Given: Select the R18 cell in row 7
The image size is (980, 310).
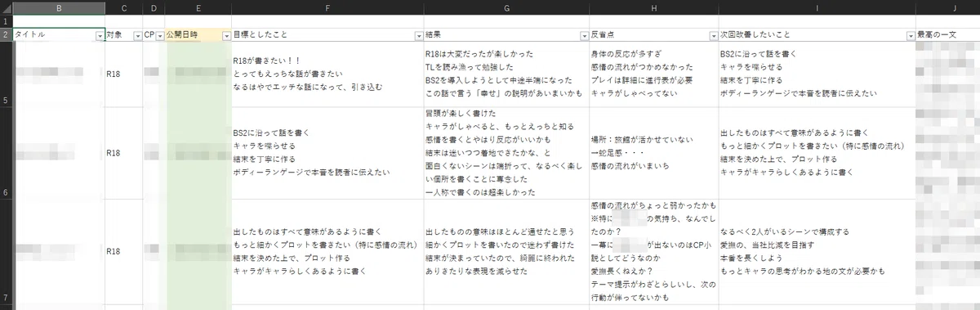Looking at the screenshot, I should 123,252.
